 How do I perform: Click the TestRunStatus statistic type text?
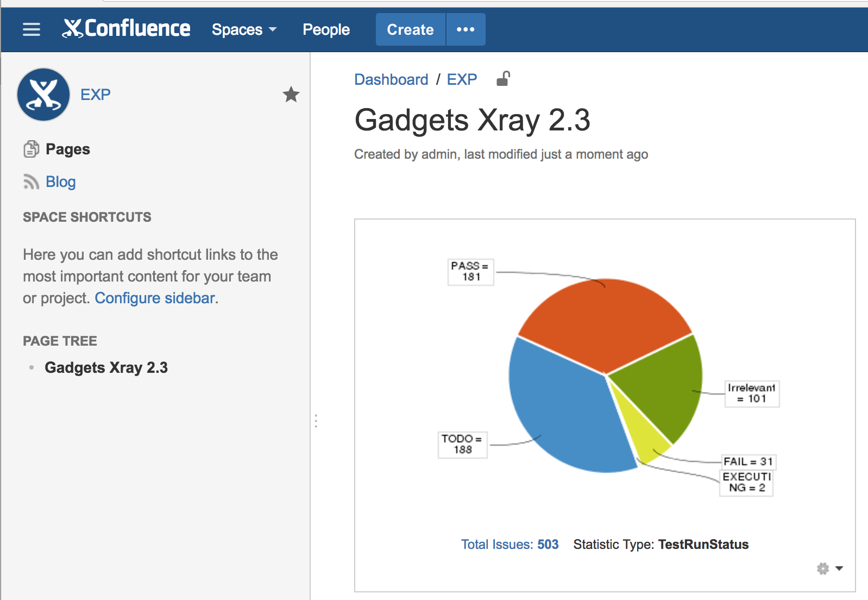[x=703, y=545]
